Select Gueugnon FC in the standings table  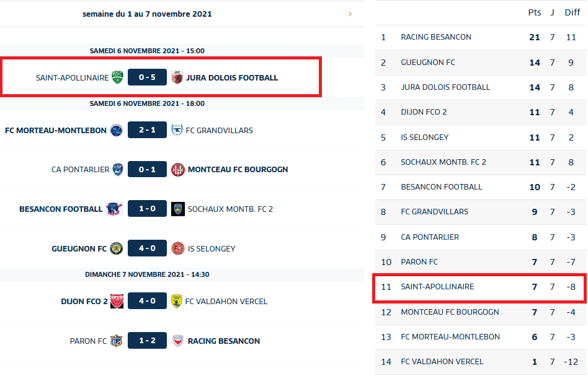point(428,62)
